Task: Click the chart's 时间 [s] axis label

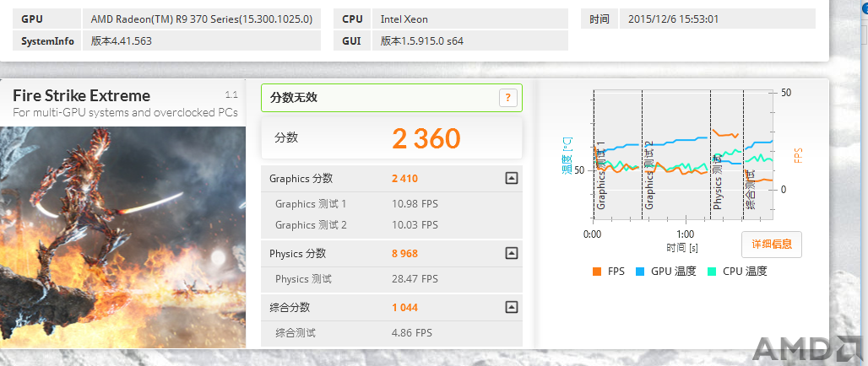Action: tap(682, 247)
